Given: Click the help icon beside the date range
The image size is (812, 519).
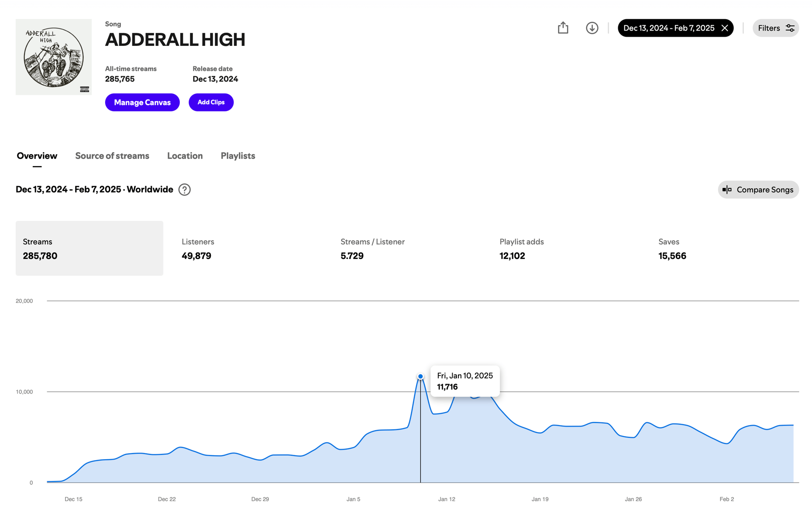Looking at the screenshot, I should tap(184, 190).
